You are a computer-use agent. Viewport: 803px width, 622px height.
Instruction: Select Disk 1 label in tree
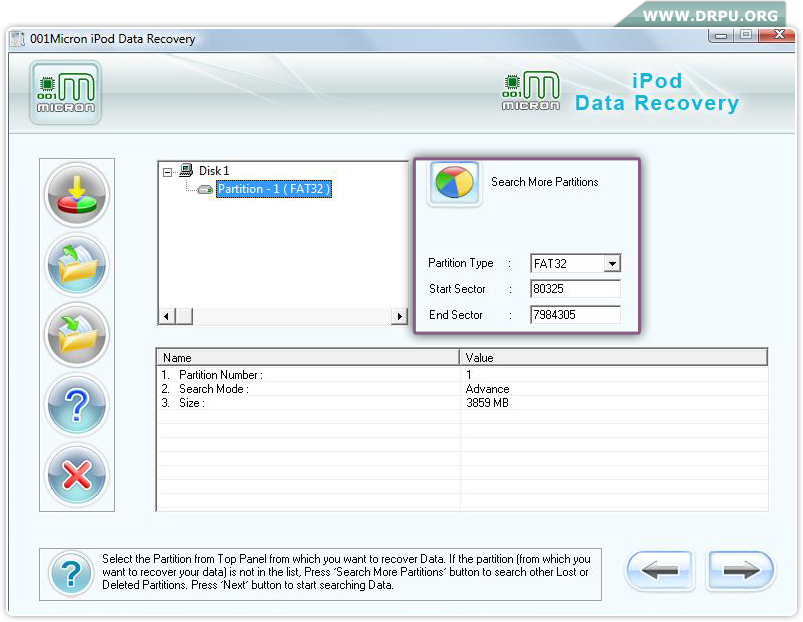214,170
